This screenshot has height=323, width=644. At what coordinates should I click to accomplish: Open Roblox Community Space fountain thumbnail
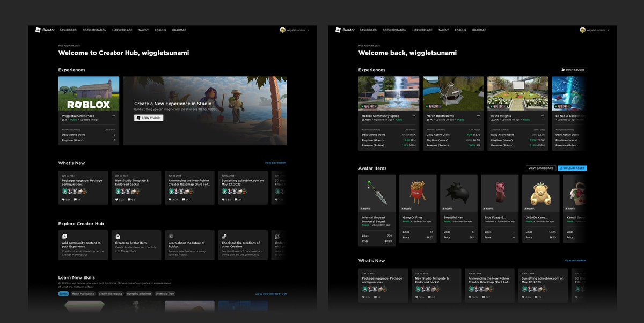coord(389,93)
